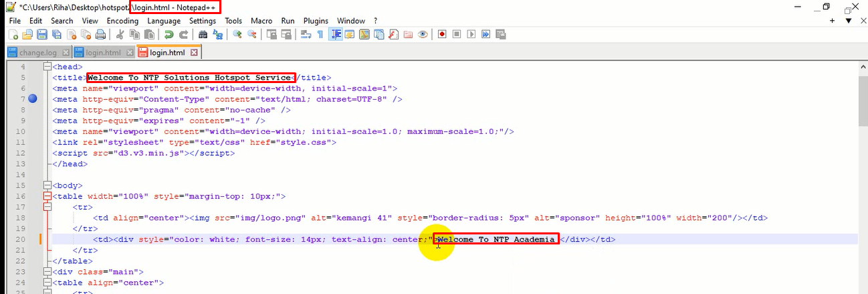Open the Plugins menu
The image size is (868, 294).
coord(316,21)
